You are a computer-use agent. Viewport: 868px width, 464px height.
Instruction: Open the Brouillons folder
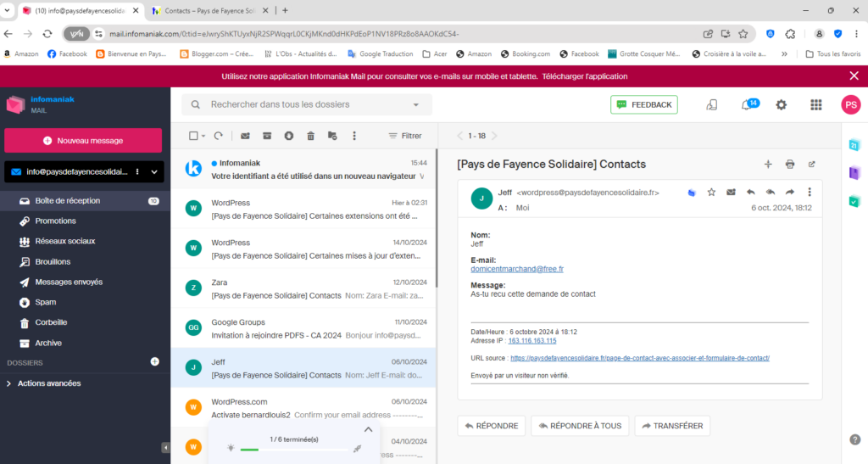coord(53,262)
